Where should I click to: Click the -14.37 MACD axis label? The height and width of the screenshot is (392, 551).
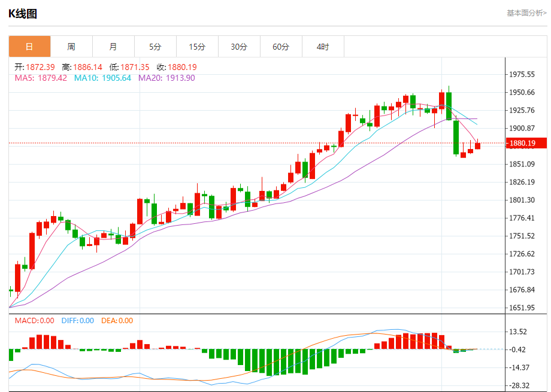pyautogui.click(x=518, y=368)
